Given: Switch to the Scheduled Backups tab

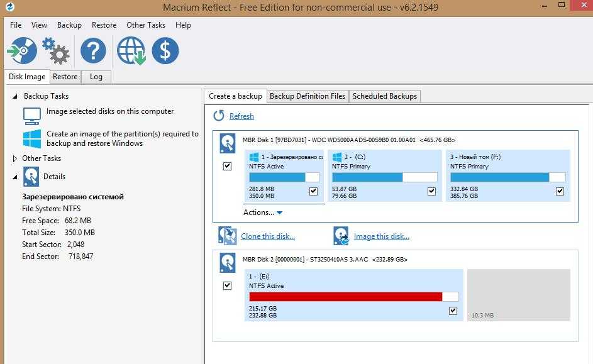Looking at the screenshot, I should click(x=384, y=96).
